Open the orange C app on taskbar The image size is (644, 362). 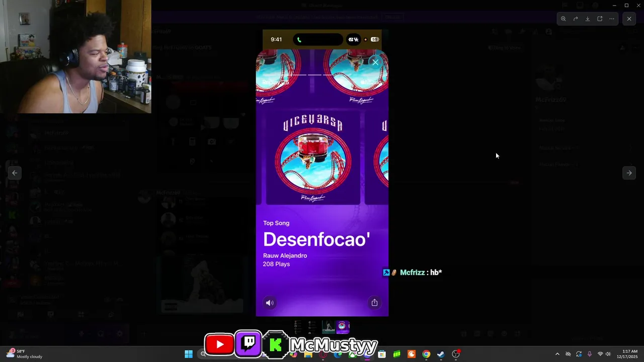pos(412,354)
